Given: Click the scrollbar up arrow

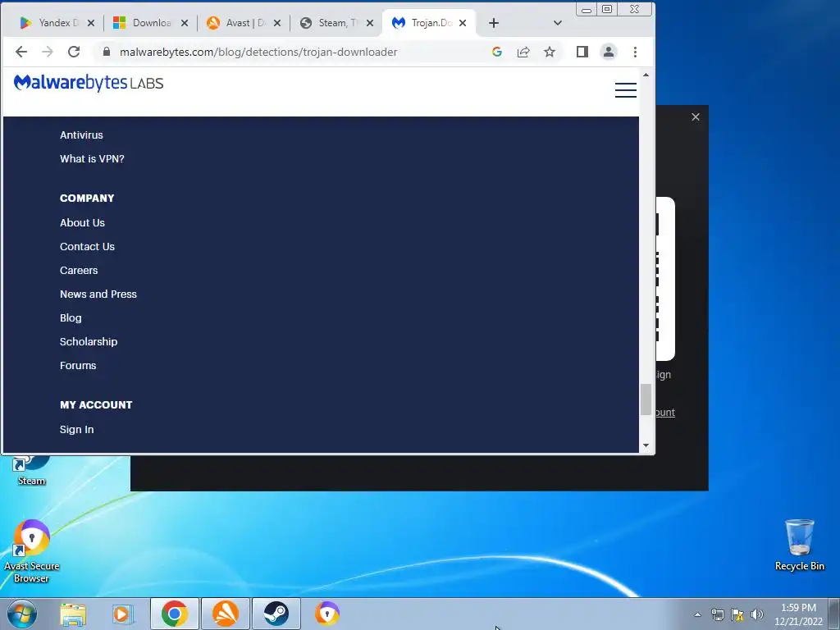Looking at the screenshot, I should (646, 75).
